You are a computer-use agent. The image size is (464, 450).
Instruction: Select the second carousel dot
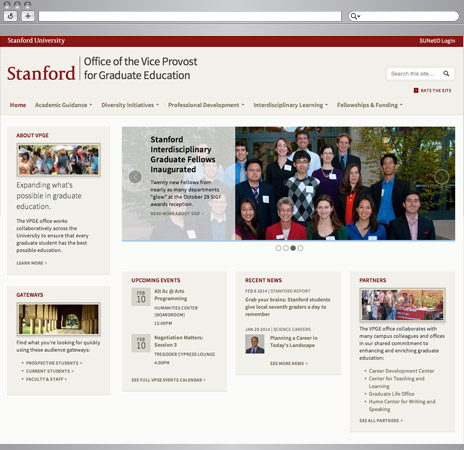click(286, 248)
